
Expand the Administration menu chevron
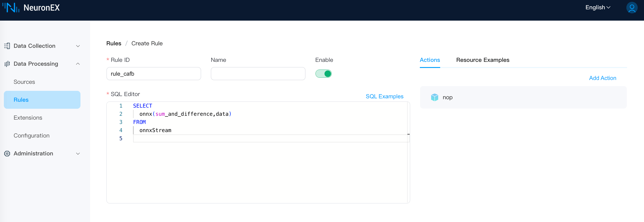pos(78,154)
